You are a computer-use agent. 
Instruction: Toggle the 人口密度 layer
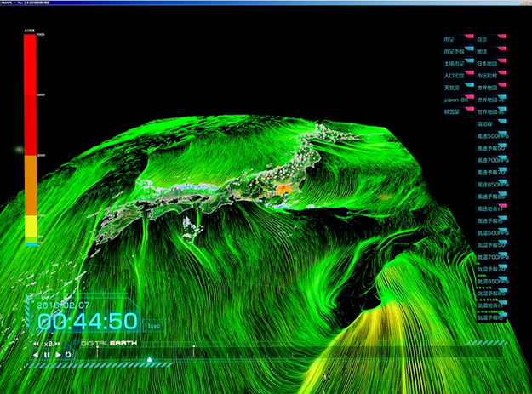tap(456, 74)
